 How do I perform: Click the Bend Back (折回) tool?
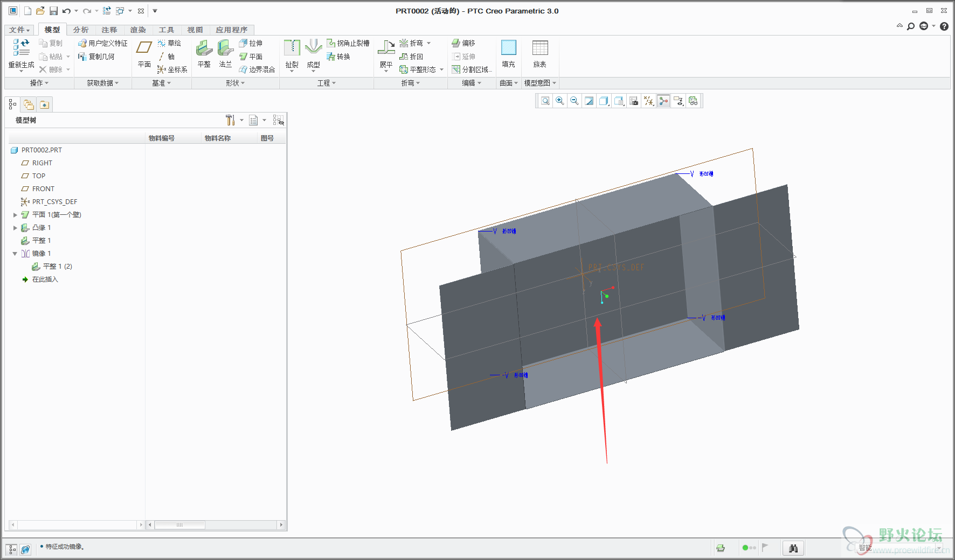(411, 57)
